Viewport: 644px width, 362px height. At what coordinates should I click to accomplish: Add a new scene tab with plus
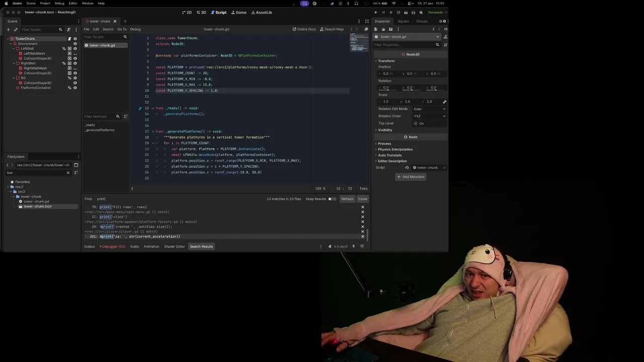coord(125,21)
